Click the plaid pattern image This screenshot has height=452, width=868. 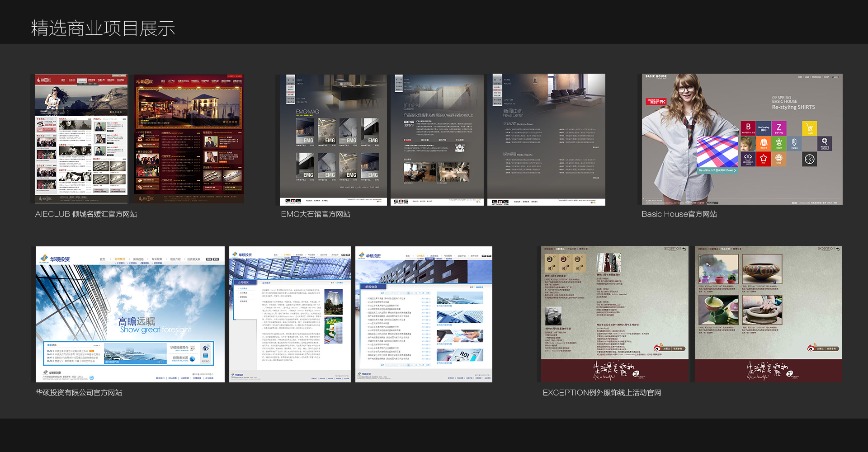pos(718,151)
